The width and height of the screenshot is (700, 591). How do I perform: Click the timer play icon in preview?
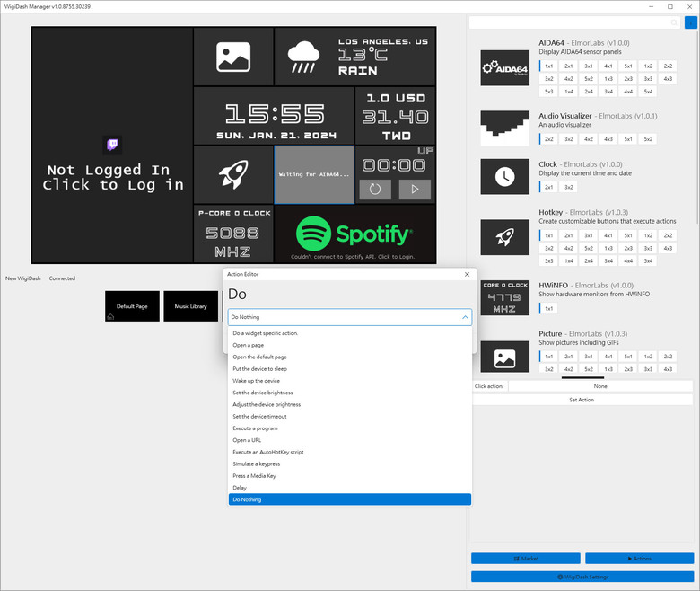pos(415,190)
